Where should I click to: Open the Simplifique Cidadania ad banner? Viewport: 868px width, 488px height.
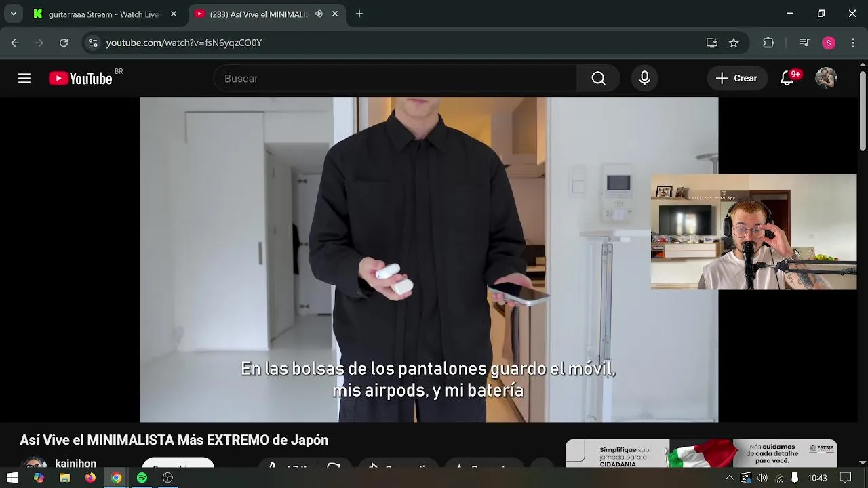point(701,453)
